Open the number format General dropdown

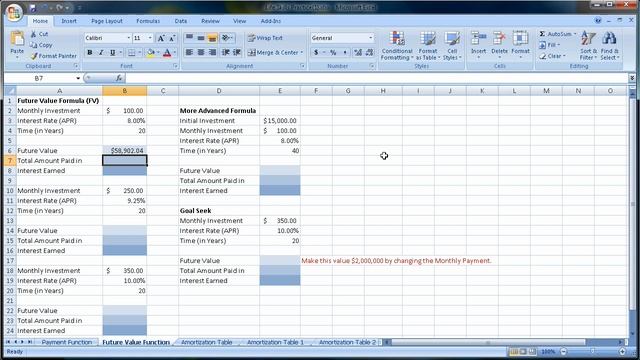pos(371,38)
